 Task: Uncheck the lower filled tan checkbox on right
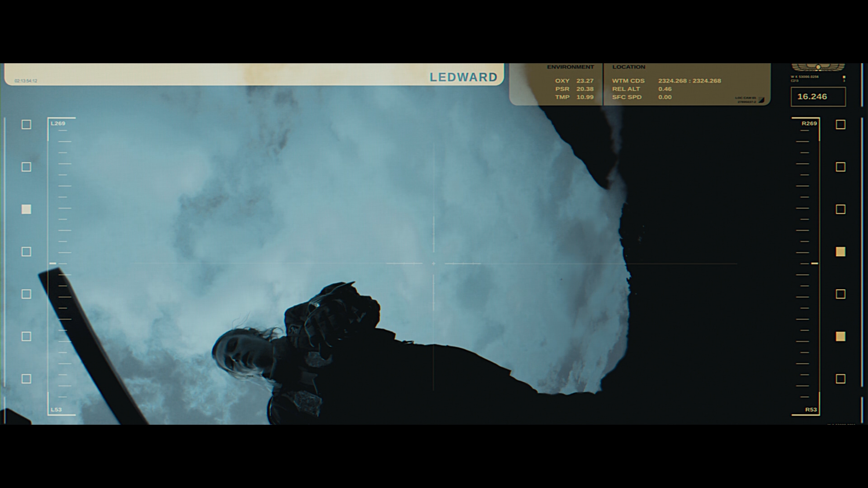(840, 336)
